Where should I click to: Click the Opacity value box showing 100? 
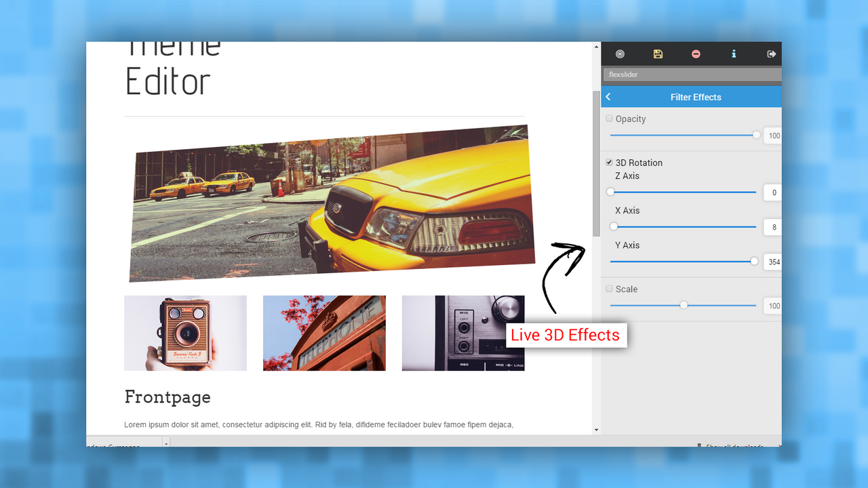coord(773,136)
